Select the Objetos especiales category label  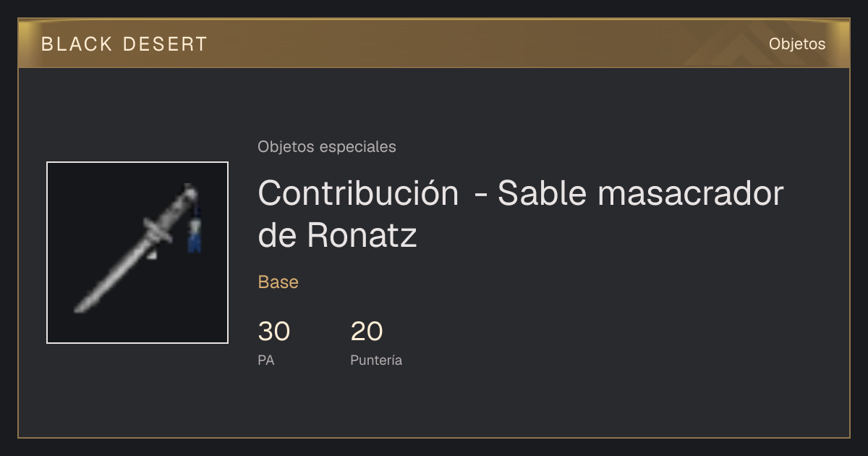click(327, 147)
